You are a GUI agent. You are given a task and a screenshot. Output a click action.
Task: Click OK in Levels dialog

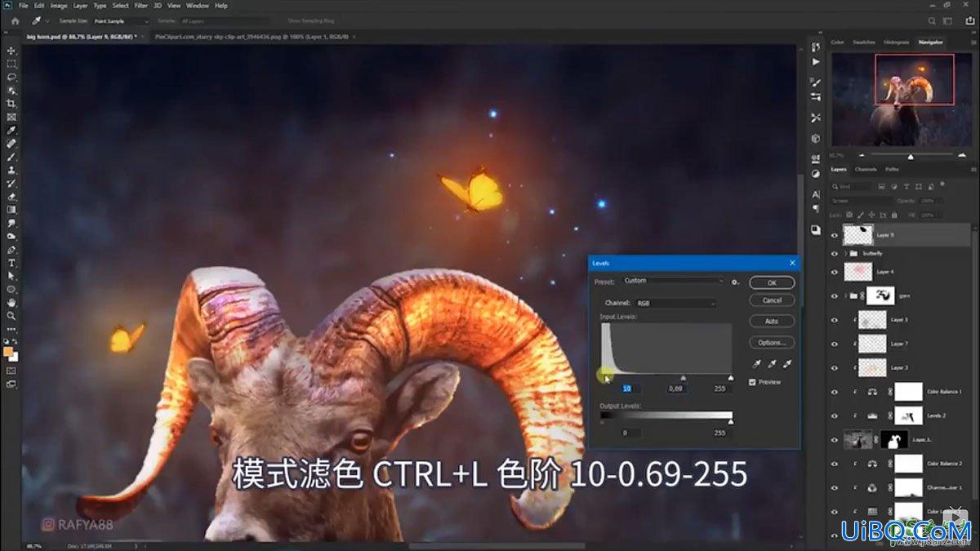tap(772, 282)
